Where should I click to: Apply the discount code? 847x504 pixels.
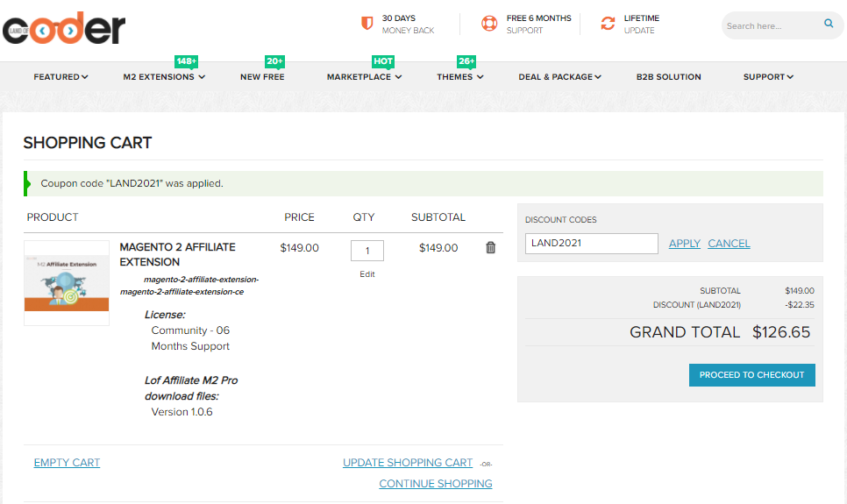click(x=684, y=244)
